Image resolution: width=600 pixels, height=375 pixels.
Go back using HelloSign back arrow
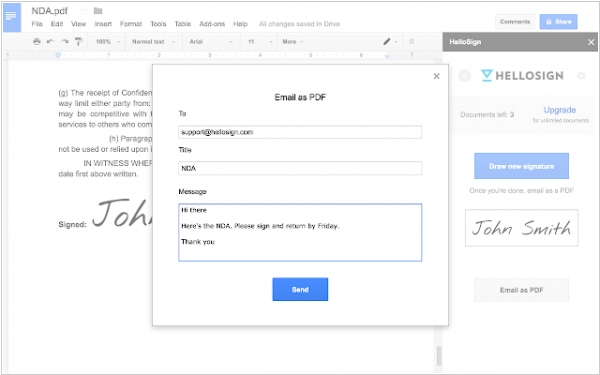(x=465, y=76)
